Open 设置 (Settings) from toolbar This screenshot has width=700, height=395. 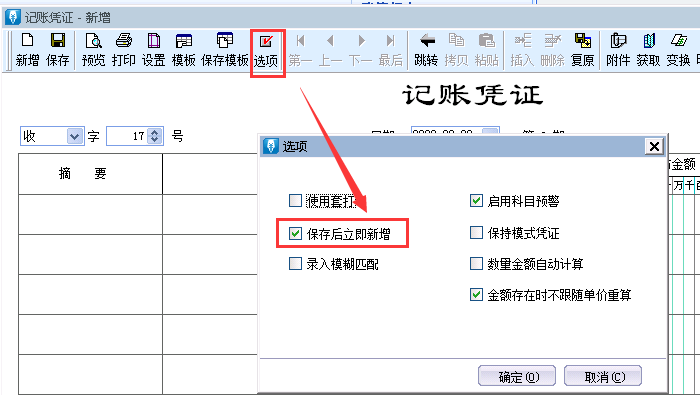[154, 50]
